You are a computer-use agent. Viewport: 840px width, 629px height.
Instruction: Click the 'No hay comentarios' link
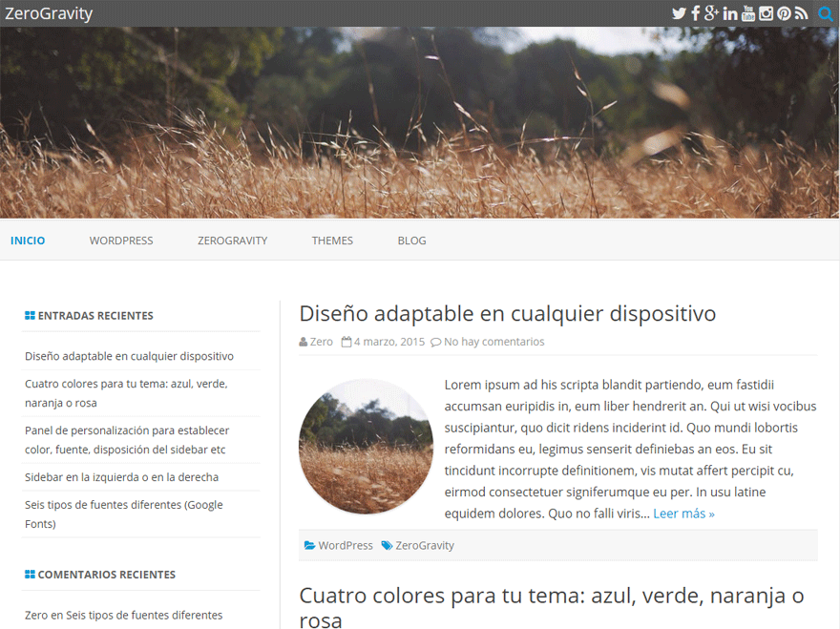(493, 342)
